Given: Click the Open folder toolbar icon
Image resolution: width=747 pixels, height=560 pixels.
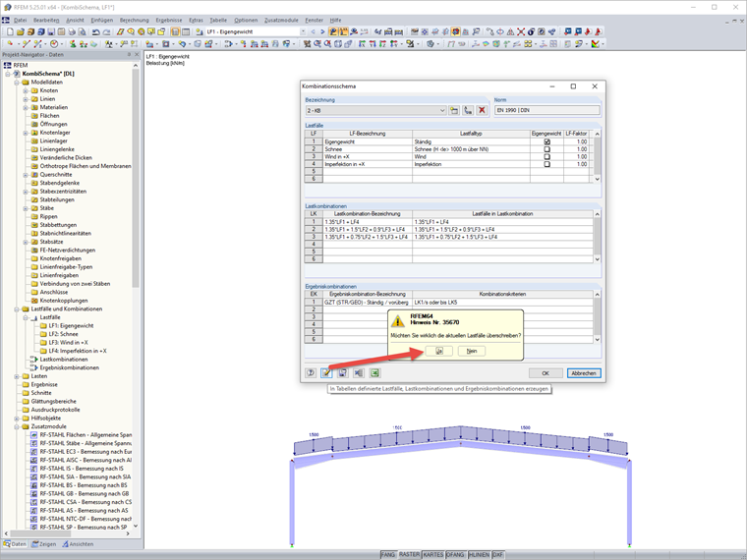Looking at the screenshot, I should [20, 31].
